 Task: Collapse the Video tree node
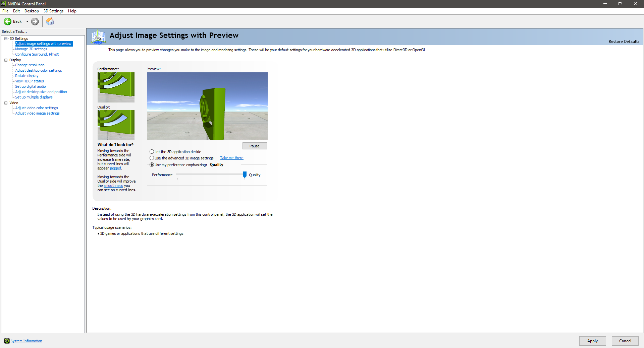(6, 103)
